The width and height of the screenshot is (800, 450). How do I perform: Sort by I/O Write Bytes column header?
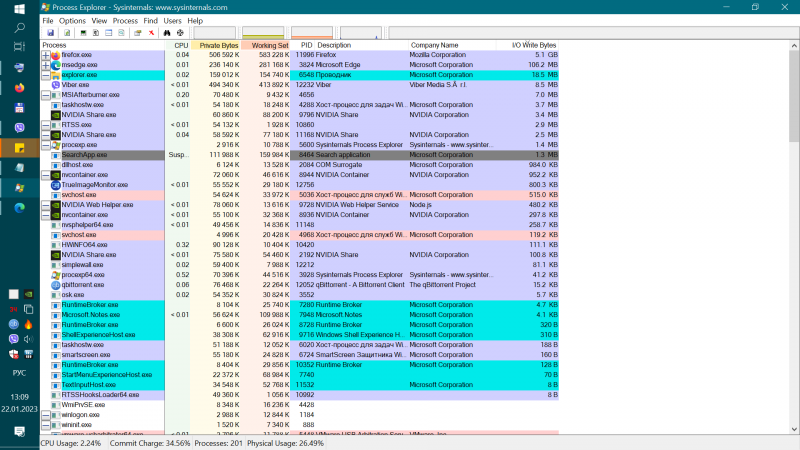pyautogui.click(x=528, y=45)
